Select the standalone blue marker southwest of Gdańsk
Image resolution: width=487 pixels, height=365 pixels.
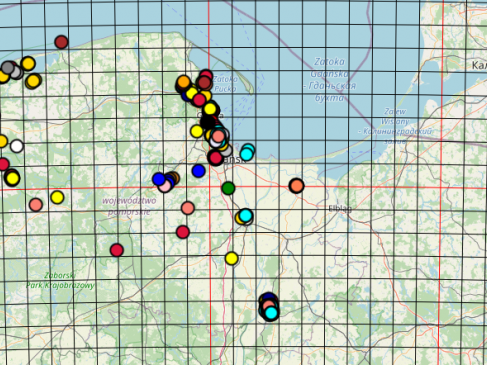coord(199,171)
